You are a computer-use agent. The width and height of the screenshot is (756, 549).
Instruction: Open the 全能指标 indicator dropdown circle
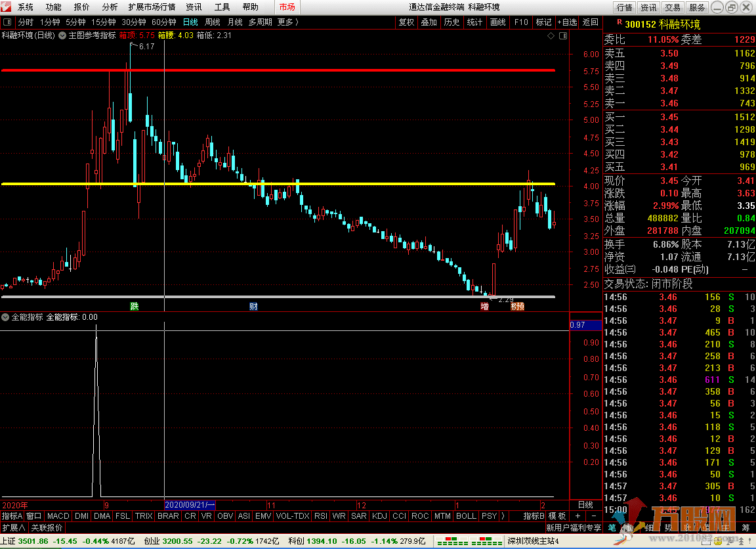pyautogui.click(x=5, y=317)
